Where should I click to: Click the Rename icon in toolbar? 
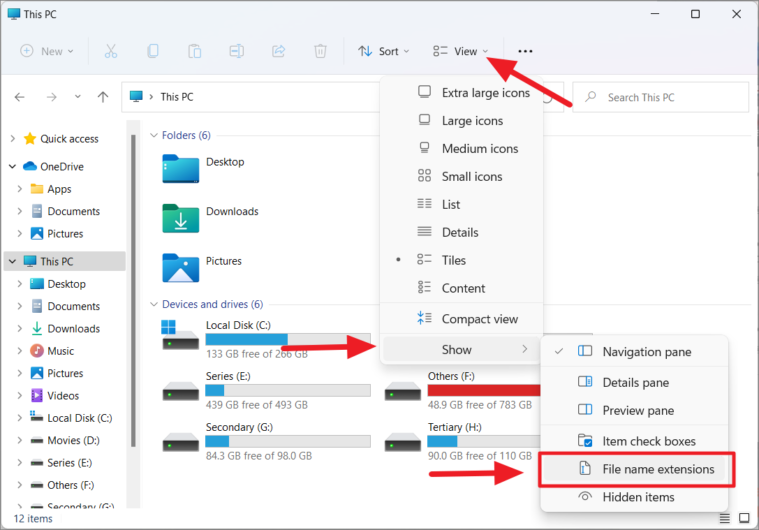(x=237, y=51)
